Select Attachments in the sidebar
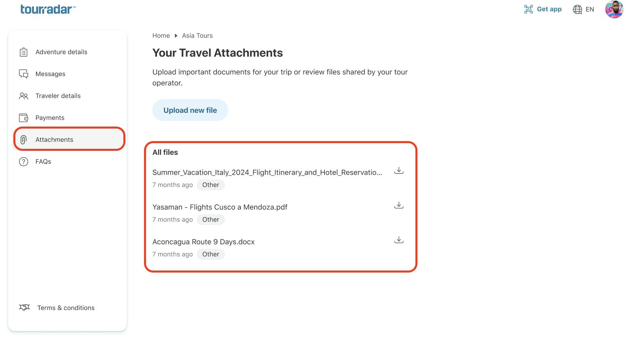The image size is (644, 351). (x=69, y=140)
